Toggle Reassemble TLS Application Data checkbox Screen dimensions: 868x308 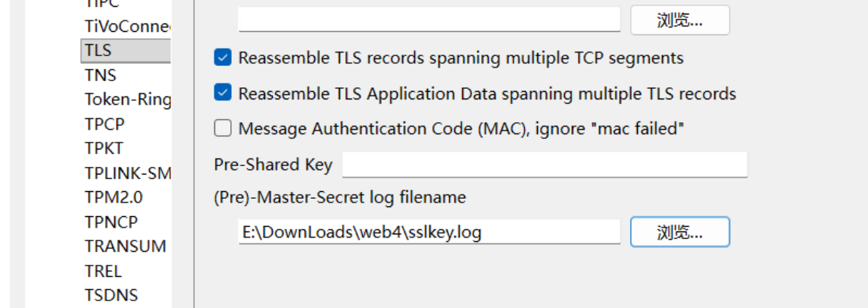tap(223, 93)
